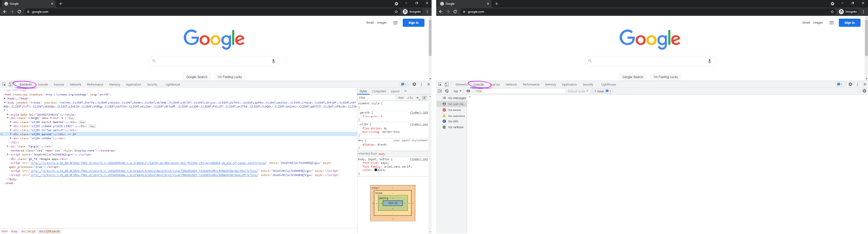This screenshot has height=234, width=868.
Task: Toggle console sidebar icon in right window
Action: coord(440,91)
